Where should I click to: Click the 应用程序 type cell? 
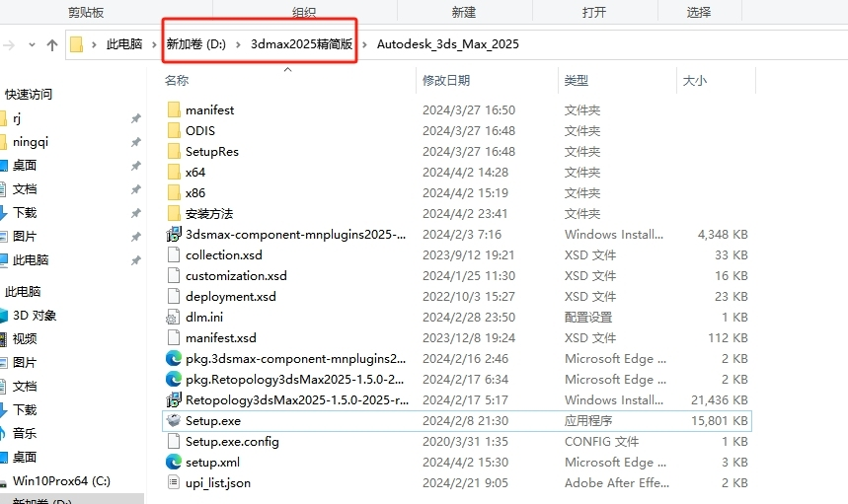(588, 420)
